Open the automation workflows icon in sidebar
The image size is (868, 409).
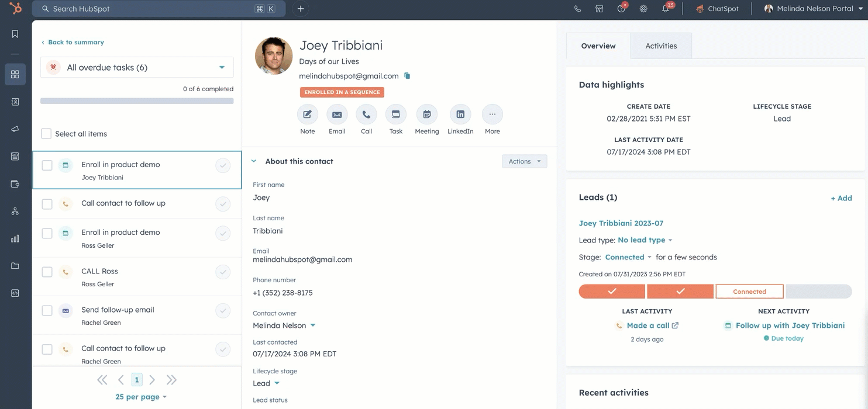pyautogui.click(x=15, y=212)
